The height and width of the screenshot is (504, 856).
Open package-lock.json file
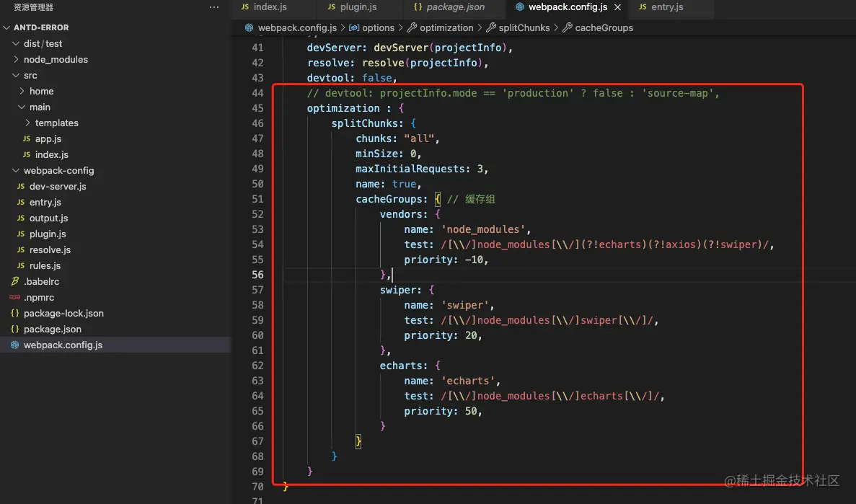tap(63, 313)
